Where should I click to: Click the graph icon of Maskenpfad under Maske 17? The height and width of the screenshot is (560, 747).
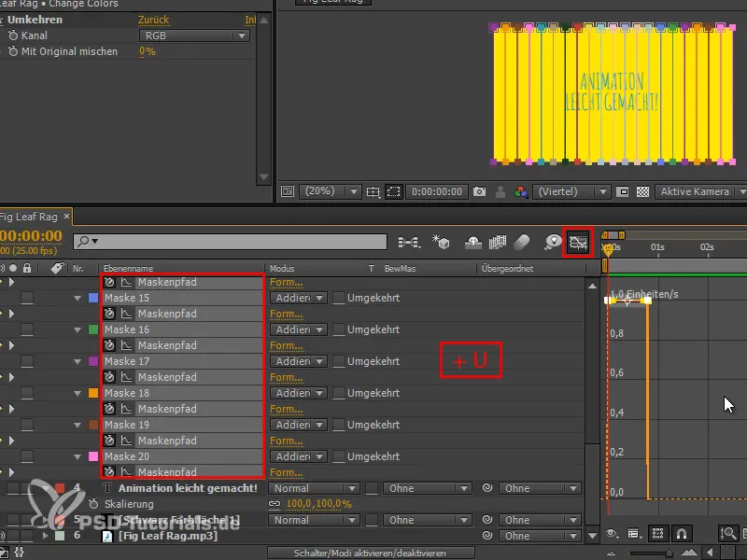[x=126, y=377]
